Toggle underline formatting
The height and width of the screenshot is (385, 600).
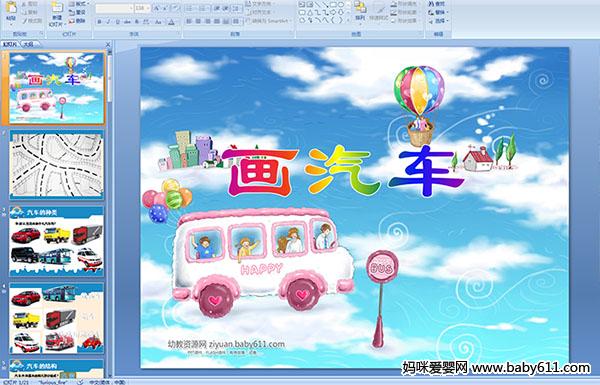pos(117,22)
